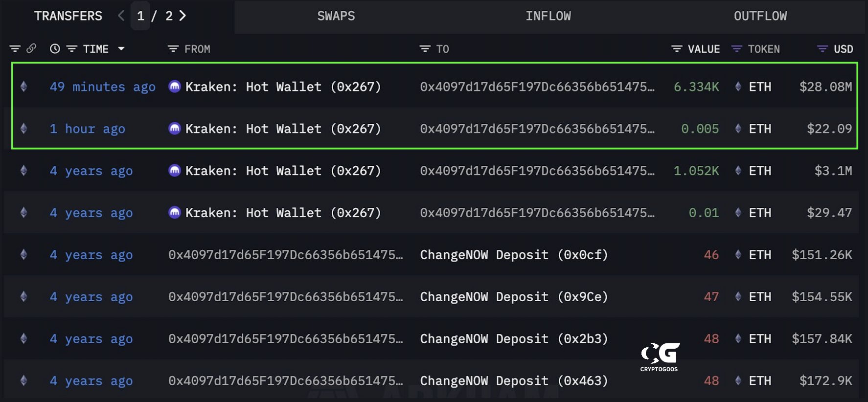Viewport: 868px width, 402px height.
Task: Click the clock icon beside TIME
Action: [x=55, y=48]
